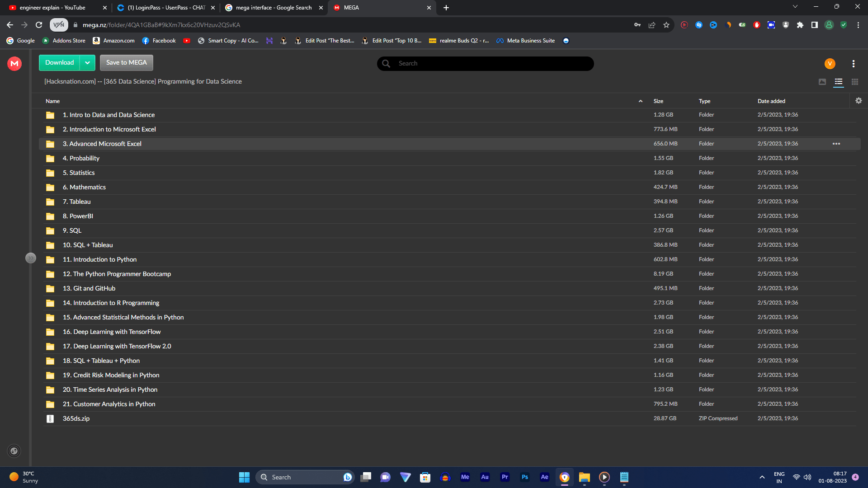Switch to the engineer explain - YouTube tab
This screenshot has height=488, width=868.
(x=54, y=8)
